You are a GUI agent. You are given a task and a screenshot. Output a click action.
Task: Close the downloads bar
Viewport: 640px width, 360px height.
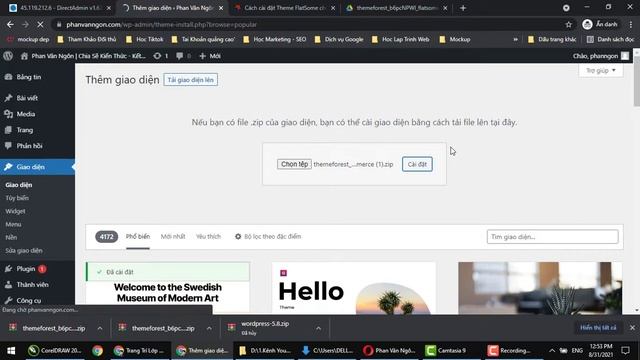(x=632, y=328)
